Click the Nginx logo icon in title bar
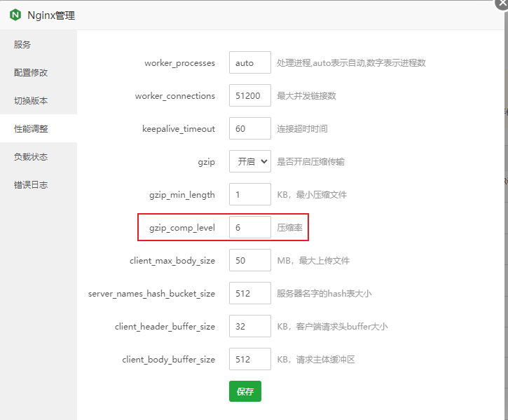508x420 pixels. pos(15,15)
